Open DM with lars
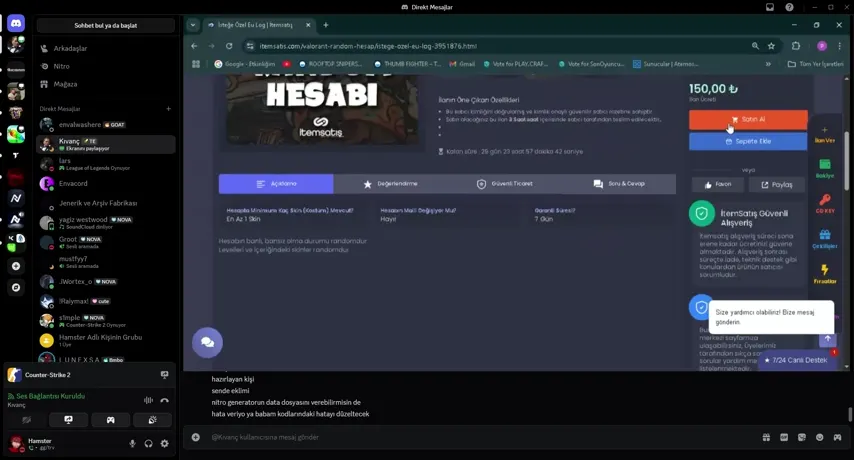The width and height of the screenshot is (854, 460). point(106,164)
